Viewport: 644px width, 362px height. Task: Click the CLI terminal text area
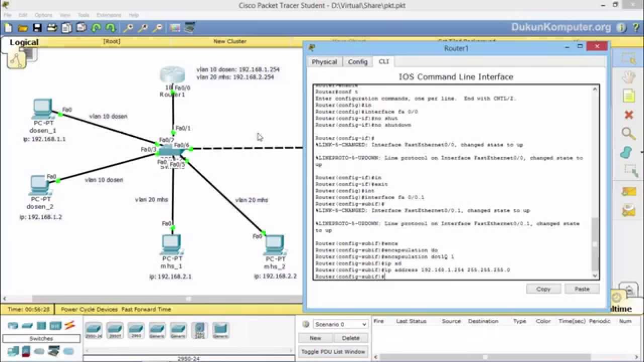tap(452, 182)
